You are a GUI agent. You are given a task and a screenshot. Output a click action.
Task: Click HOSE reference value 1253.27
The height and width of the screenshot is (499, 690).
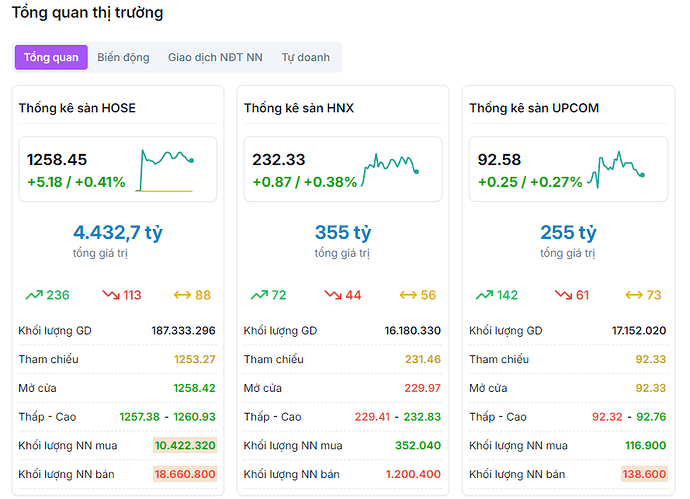pyautogui.click(x=195, y=359)
